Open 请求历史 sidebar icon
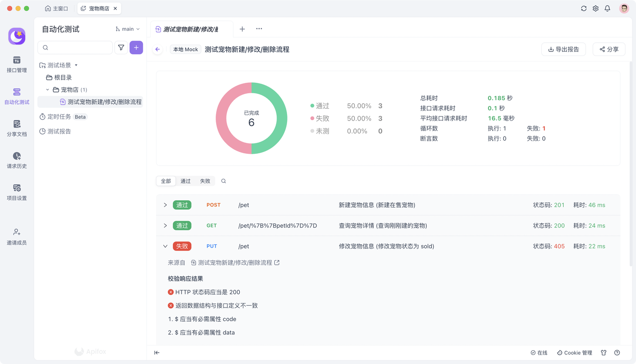This screenshot has height=364, width=636. 17,160
